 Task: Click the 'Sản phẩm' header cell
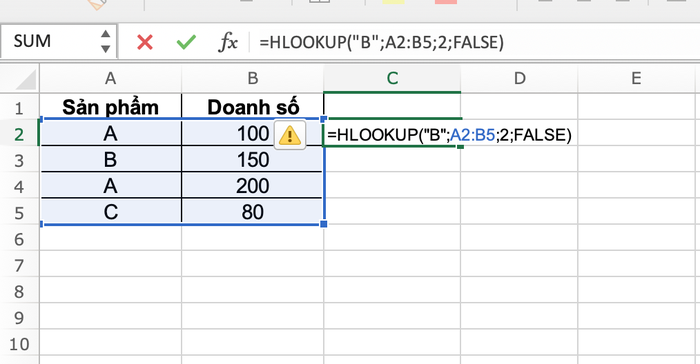pyautogui.click(x=110, y=107)
